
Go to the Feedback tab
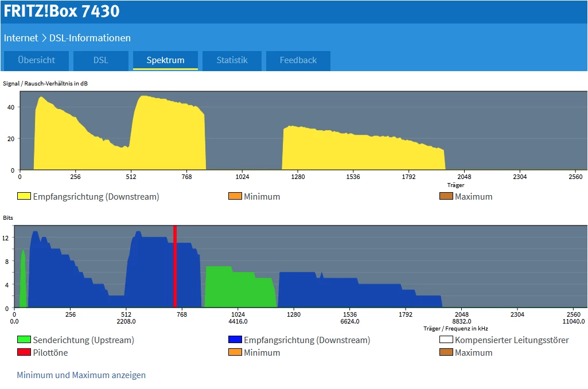coord(298,60)
